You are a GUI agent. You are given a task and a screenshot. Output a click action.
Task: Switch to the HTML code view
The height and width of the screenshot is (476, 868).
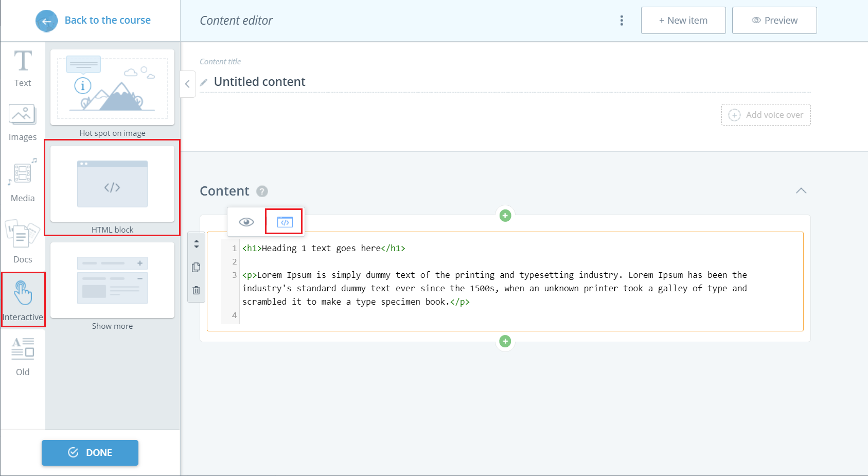[284, 221]
